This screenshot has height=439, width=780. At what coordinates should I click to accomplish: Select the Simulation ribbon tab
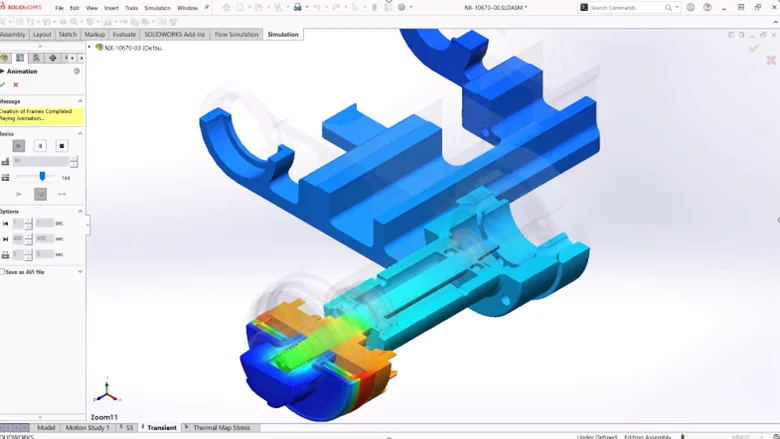pos(283,34)
